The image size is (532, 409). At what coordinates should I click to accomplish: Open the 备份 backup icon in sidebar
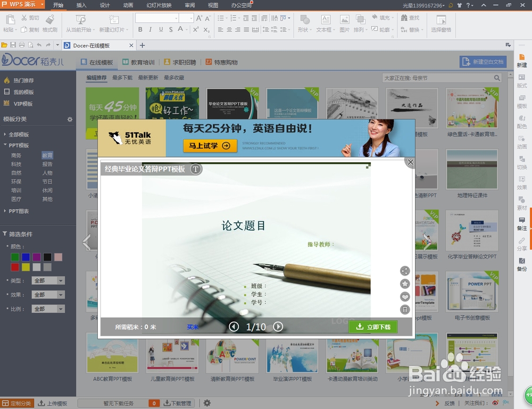click(x=522, y=264)
